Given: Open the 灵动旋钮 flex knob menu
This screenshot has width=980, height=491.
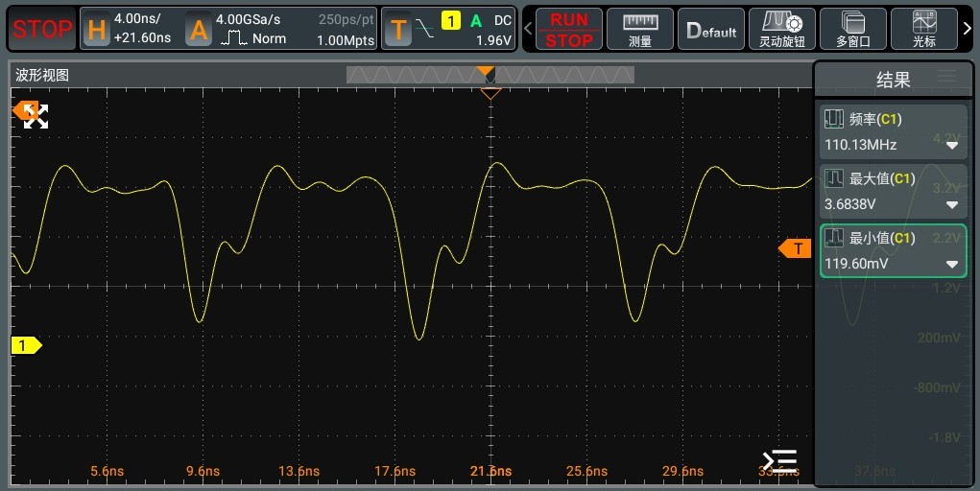Looking at the screenshot, I should pyautogui.click(x=782, y=30).
